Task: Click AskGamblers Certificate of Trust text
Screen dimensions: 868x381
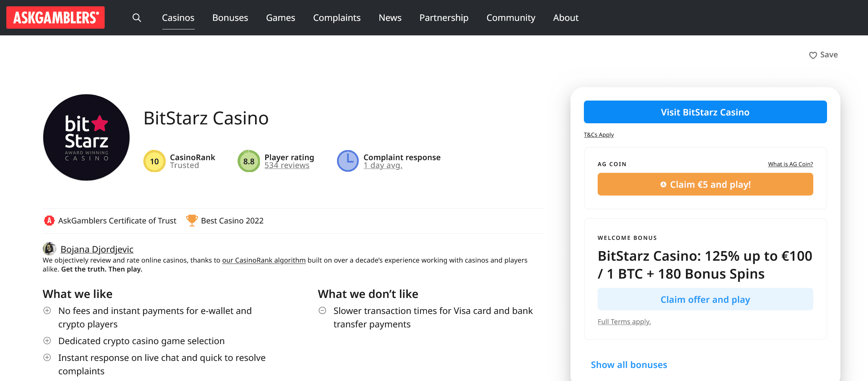Action: coord(117,220)
